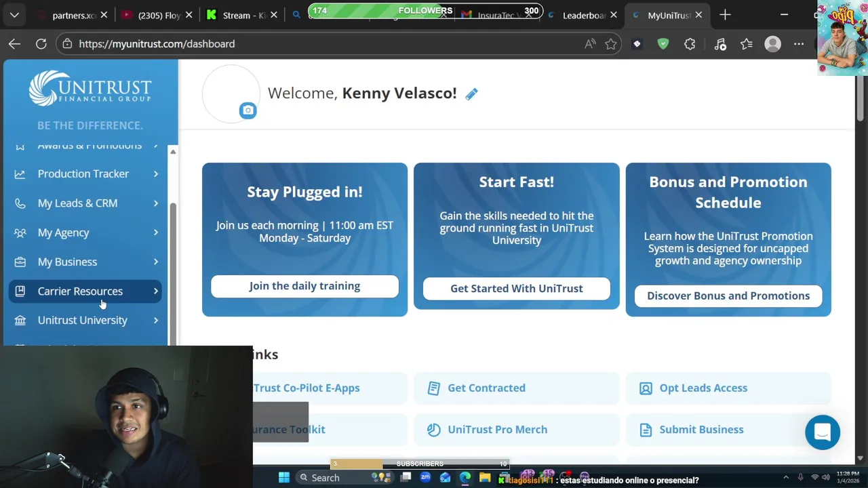Click the Carrier Resources book icon
The image size is (868, 488).
(x=20, y=291)
